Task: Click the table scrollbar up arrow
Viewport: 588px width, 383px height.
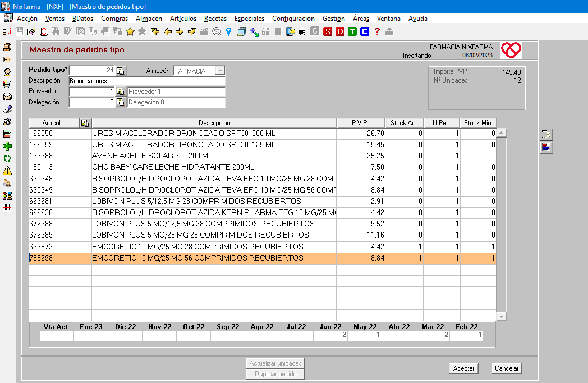Action: (502, 133)
